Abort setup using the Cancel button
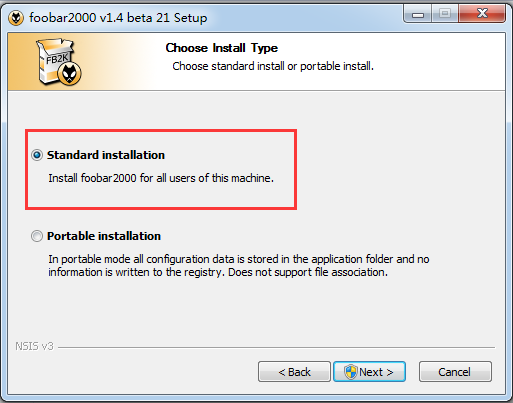This screenshot has height=403, width=513. [x=455, y=372]
